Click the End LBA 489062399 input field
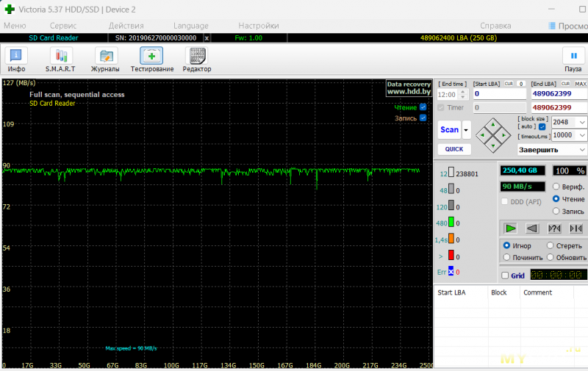The width and height of the screenshot is (588, 371). [559, 94]
